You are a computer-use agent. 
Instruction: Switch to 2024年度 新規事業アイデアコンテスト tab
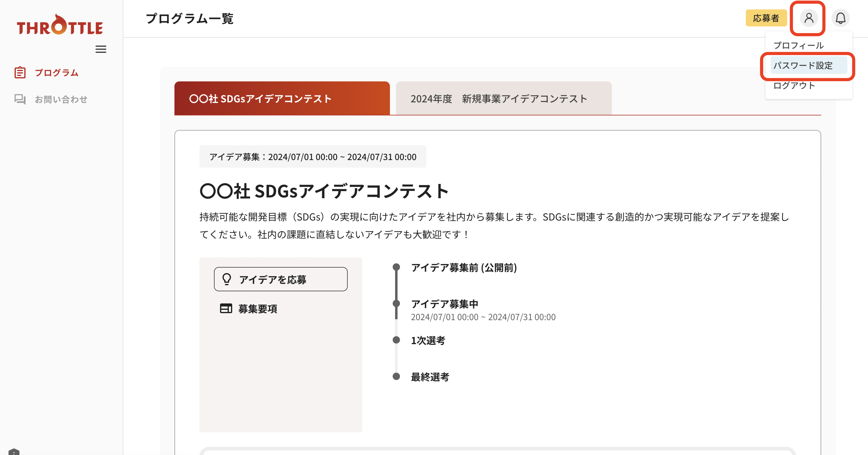(x=503, y=98)
